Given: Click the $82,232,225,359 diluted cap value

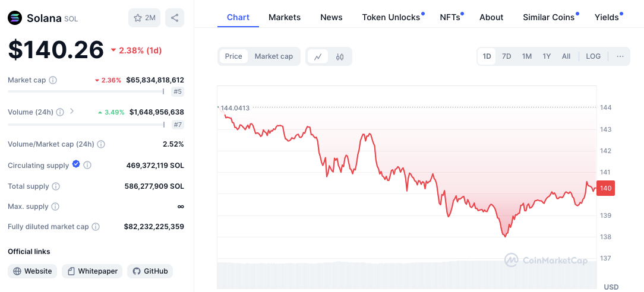Looking at the screenshot, I should point(154,226).
